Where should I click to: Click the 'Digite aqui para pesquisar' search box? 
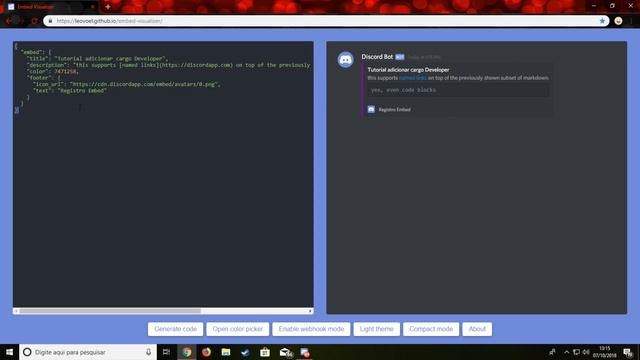click(x=88, y=352)
